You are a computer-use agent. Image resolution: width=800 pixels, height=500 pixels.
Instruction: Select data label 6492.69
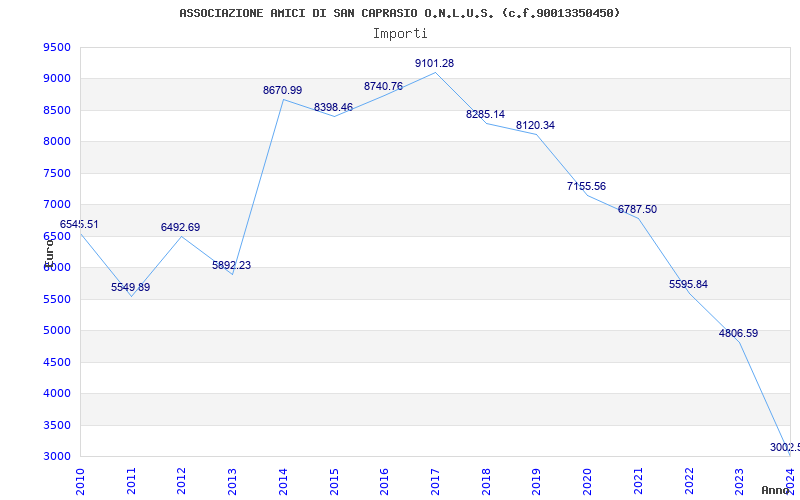coord(181,228)
